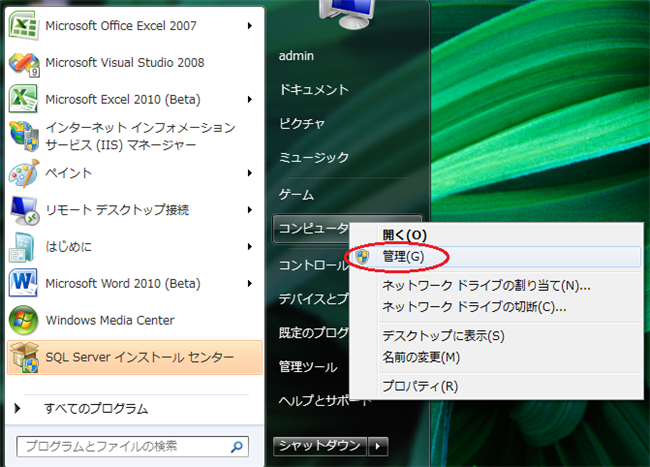Launch Microsoft Visual Studio 2008 icon
Image resolution: width=650 pixels, height=467 pixels.
pos(24,63)
